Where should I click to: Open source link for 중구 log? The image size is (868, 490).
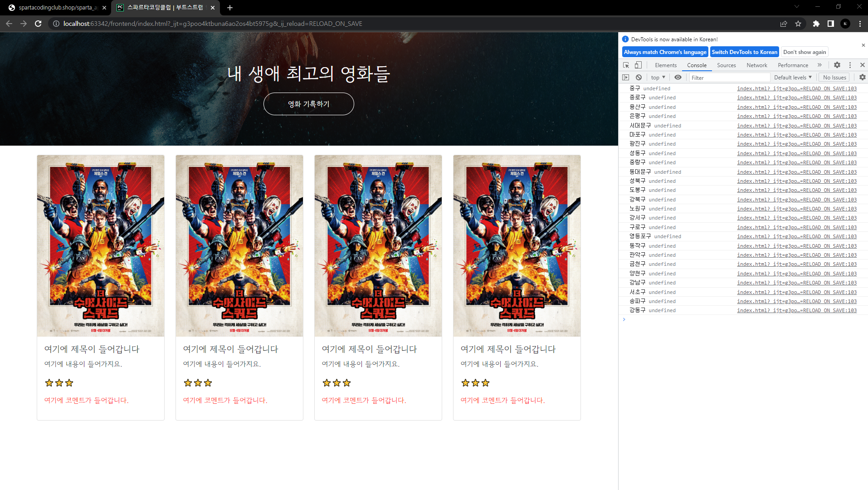pyautogui.click(x=797, y=88)
